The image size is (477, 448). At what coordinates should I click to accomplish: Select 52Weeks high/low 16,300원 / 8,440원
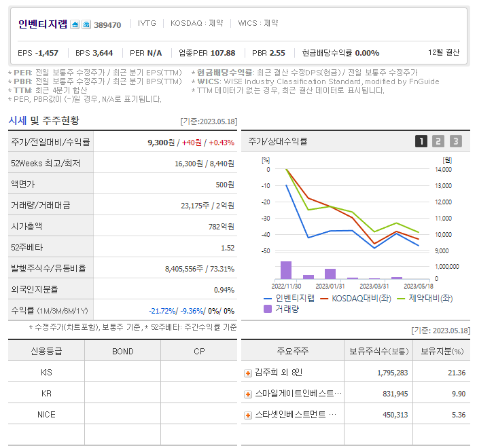point(205,164)
